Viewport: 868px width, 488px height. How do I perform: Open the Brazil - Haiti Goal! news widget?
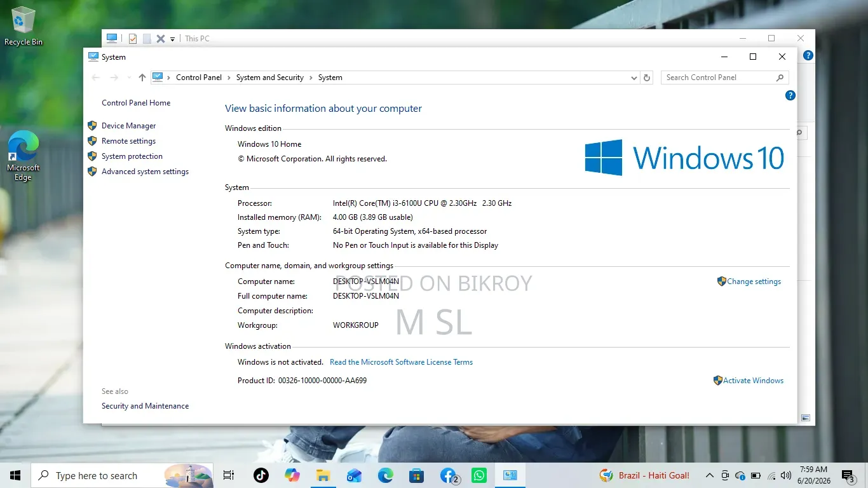click(645, 475)
